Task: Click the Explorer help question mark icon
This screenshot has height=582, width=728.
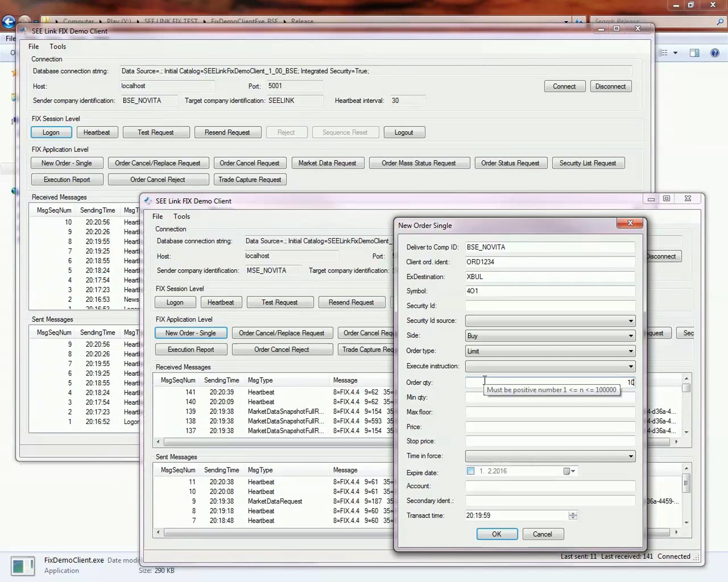Action: pos(714,53)
